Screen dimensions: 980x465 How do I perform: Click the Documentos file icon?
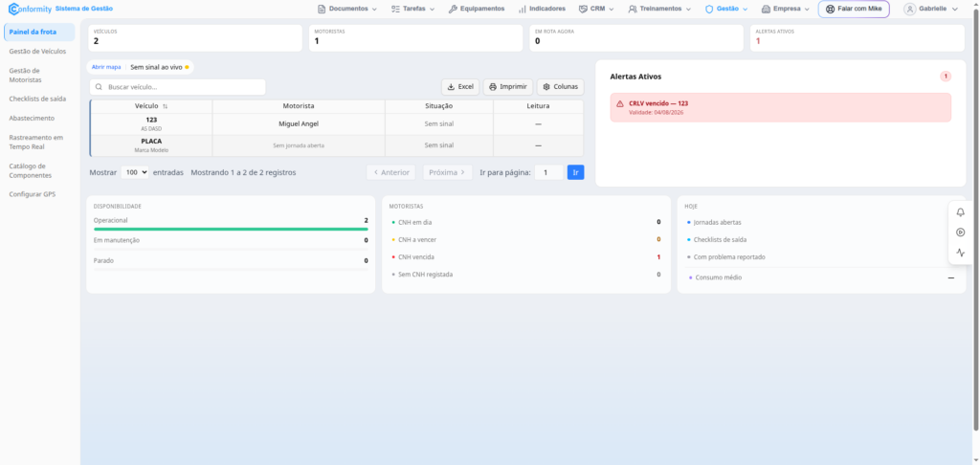click(x=322, y=9)
